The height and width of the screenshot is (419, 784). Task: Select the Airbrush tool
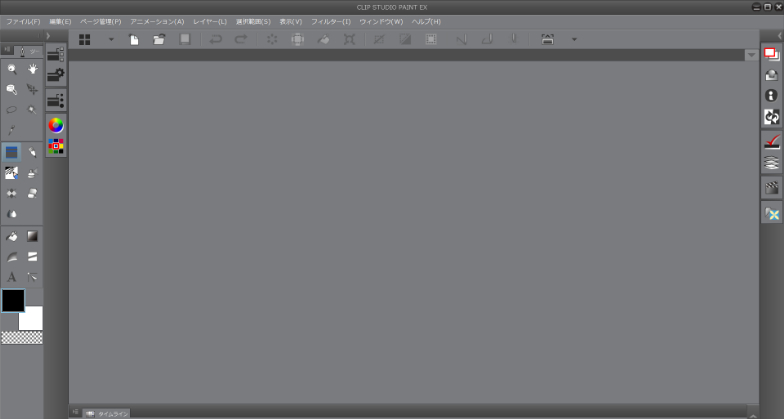[x=32, y=173]
